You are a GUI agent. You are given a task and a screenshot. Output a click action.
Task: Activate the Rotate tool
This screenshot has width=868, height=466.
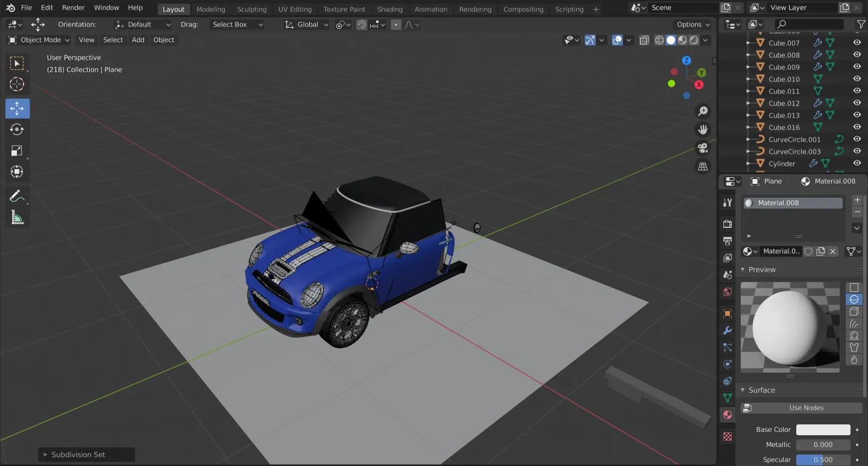[x=17, y=129]
